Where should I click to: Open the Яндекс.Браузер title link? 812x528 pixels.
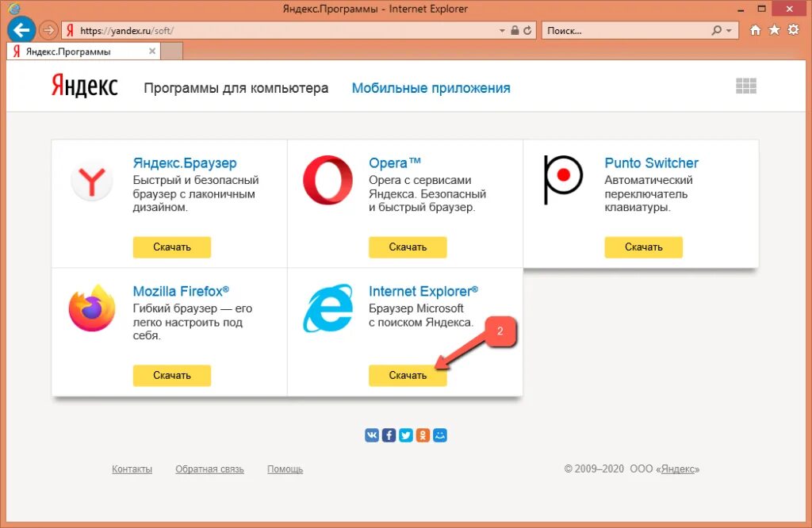click(185, 163)
